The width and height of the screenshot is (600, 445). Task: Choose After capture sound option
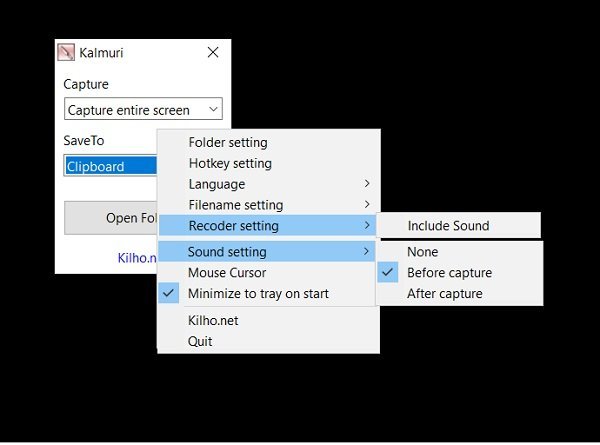click(x=444, y=294)
